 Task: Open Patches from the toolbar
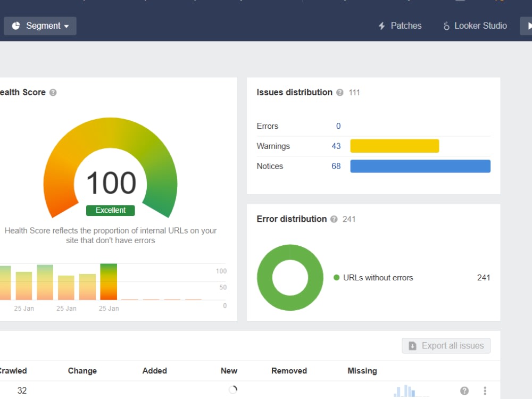(400, 26)
